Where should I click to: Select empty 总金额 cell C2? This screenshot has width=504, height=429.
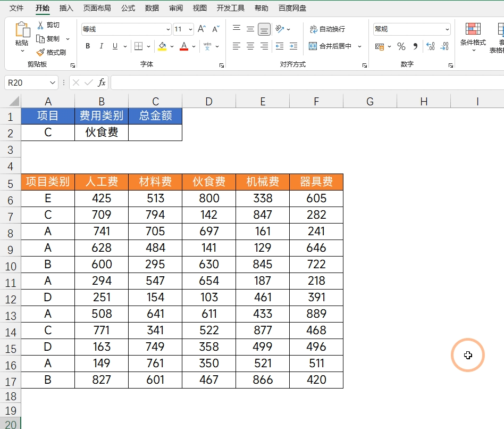pyautogui.click(x=155, y=133)
